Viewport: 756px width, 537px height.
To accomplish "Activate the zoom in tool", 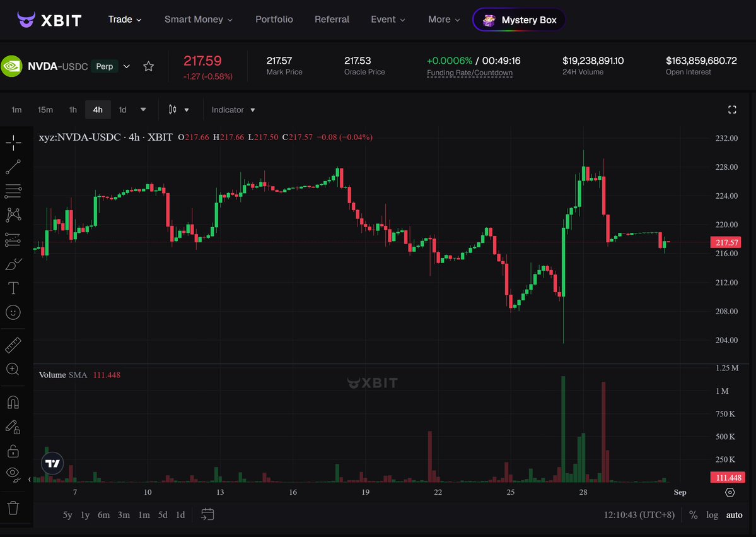I will click(13, 369).
